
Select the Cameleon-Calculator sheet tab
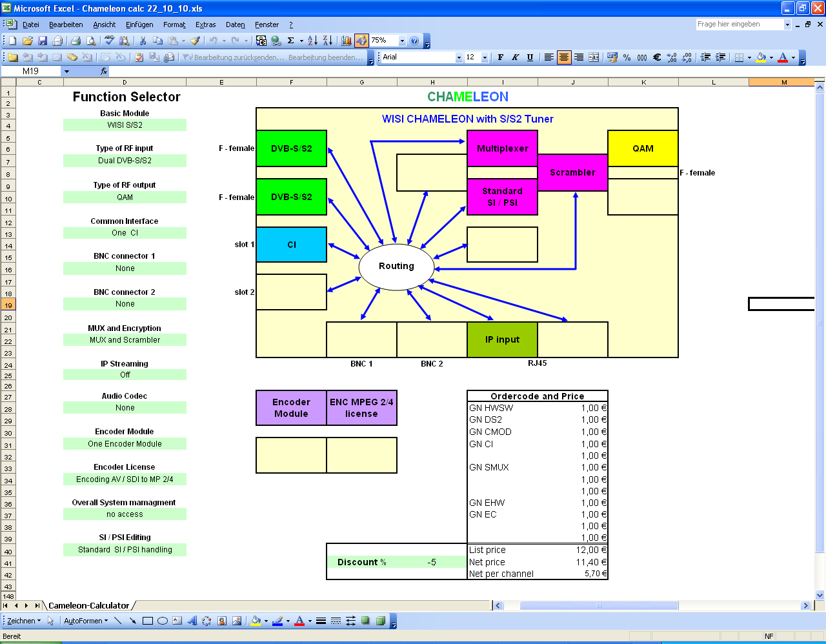coord(89,605)
